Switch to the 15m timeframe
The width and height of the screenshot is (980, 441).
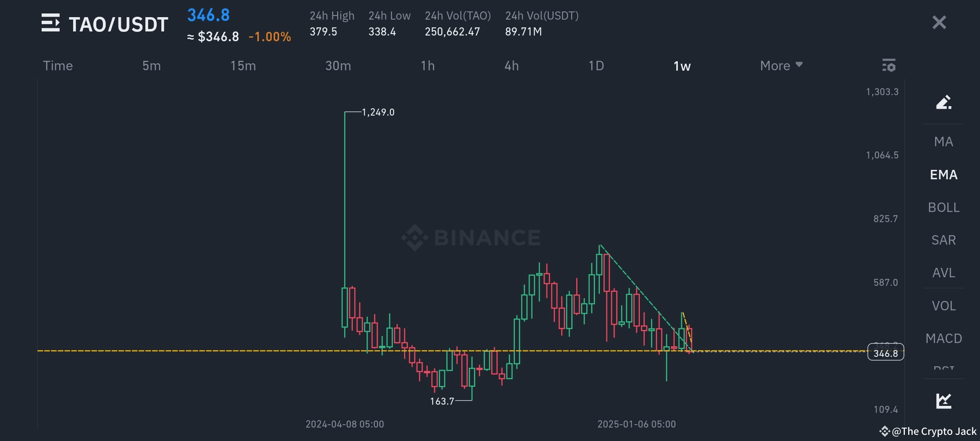(243, 65)
